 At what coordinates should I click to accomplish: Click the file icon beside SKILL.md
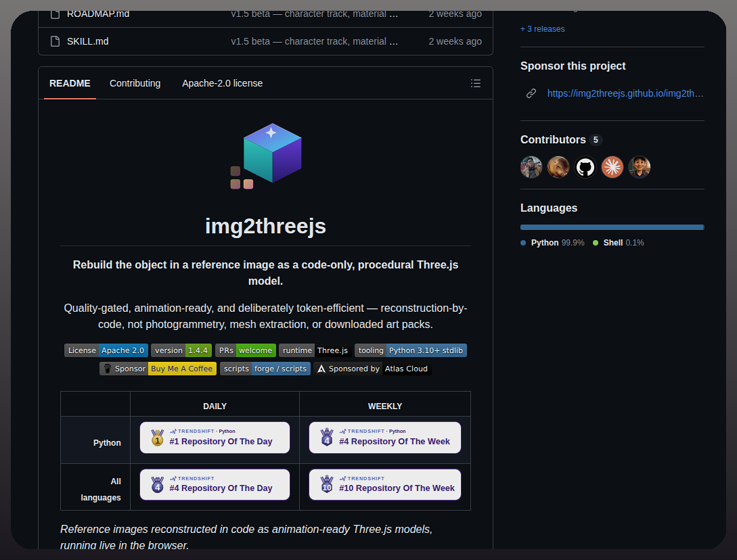(55, 41)
